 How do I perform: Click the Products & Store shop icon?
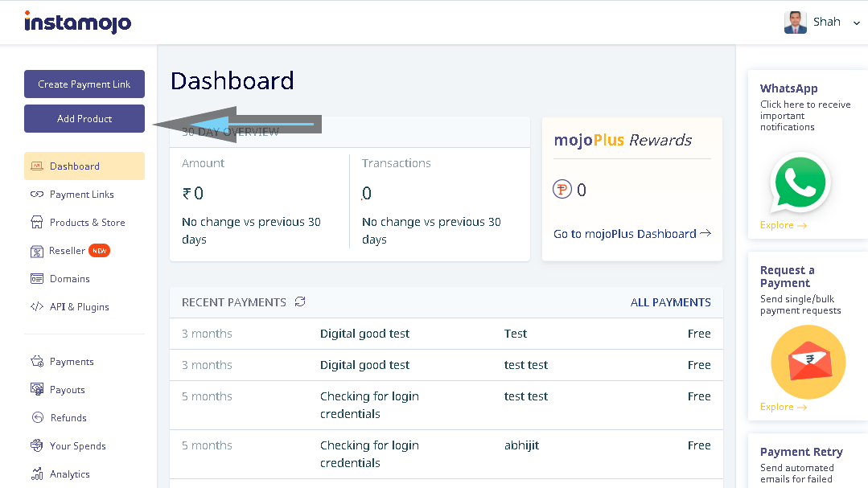point(37,223)
